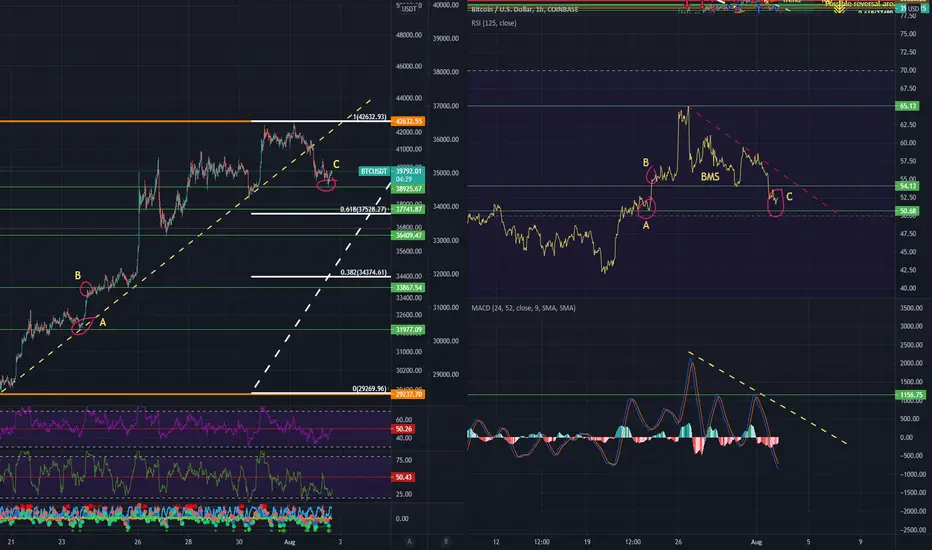Click Aug on right chart time axis
Viewport: 932px width, 550px height.
[x=756, y=542]
